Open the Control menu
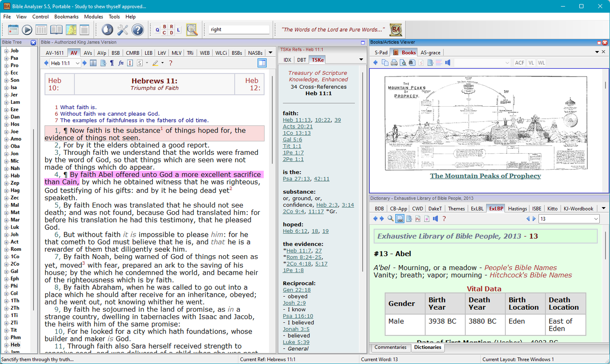The image size is (610, 364). [x=40, y=17]
